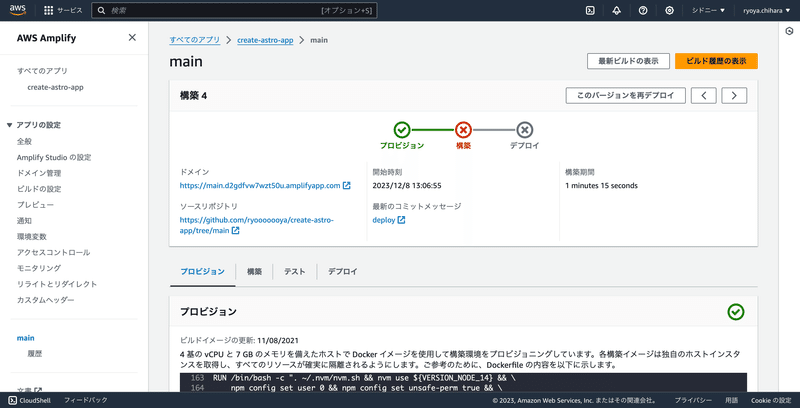Open アクセスコントロール in sidebar

pyautogui.click(x=54, y=252)
